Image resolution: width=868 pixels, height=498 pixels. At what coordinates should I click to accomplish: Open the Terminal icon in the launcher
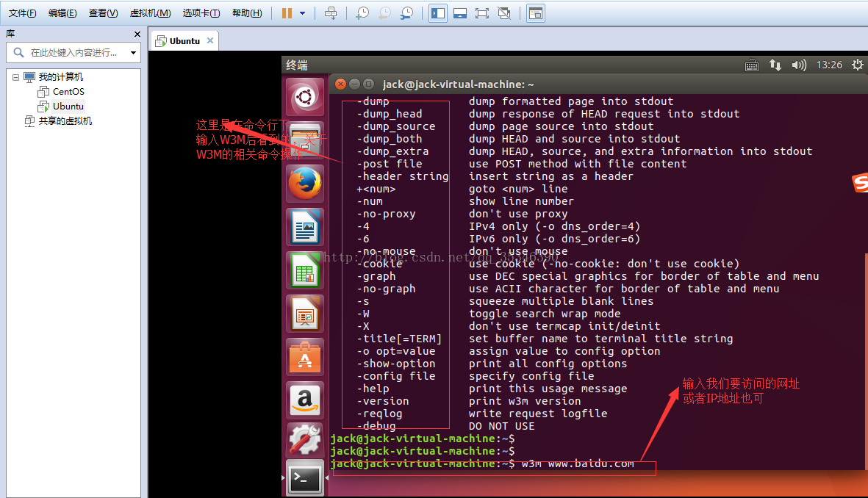(304, 479)
